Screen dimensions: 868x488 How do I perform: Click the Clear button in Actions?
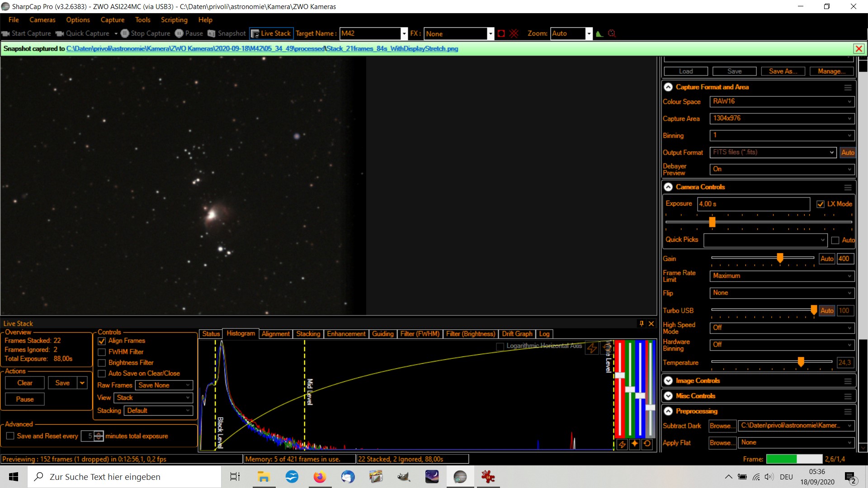pos(25,383)
